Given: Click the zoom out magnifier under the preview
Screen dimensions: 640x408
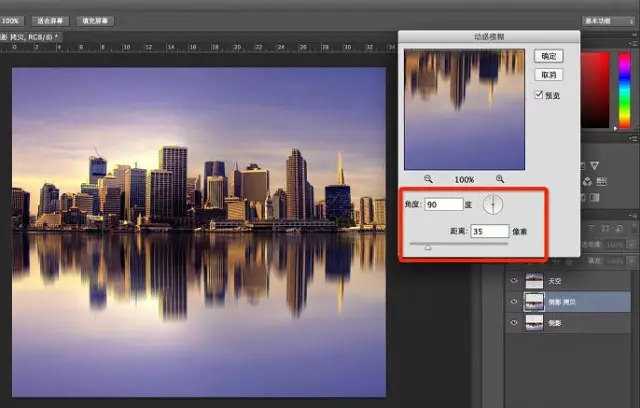Looking at the screenshot, I should [429, 178].
